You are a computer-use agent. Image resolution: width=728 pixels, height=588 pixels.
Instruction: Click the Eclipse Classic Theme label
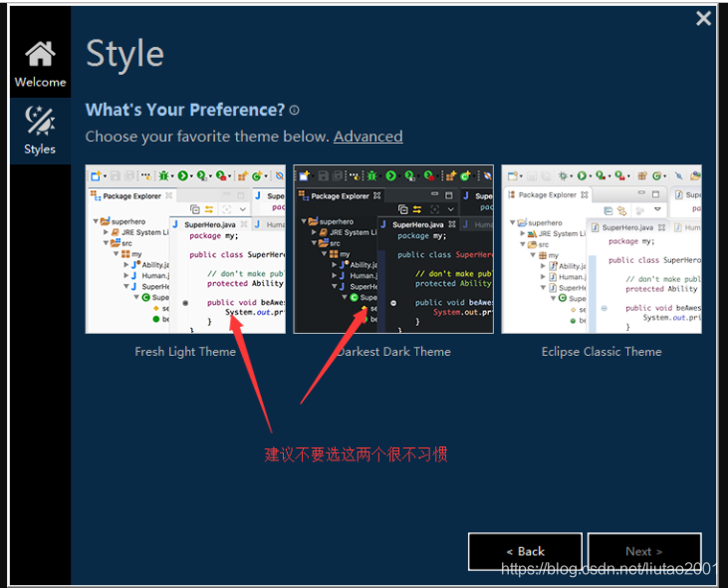pos(602,352)
